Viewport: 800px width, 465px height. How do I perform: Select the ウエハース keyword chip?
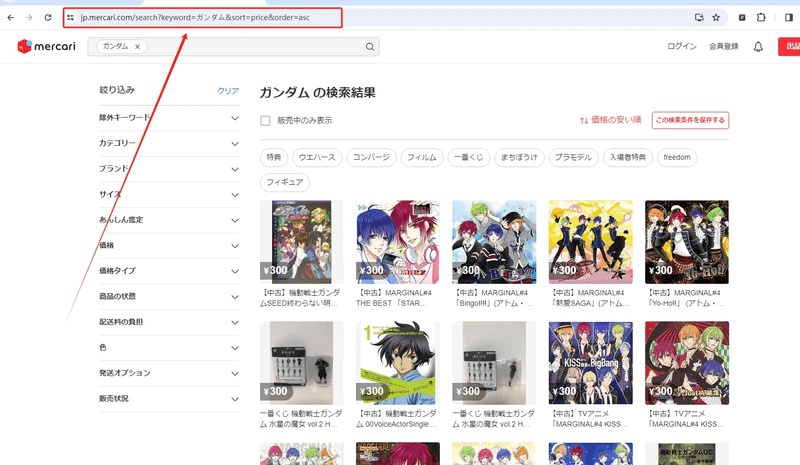pos(317,157)
